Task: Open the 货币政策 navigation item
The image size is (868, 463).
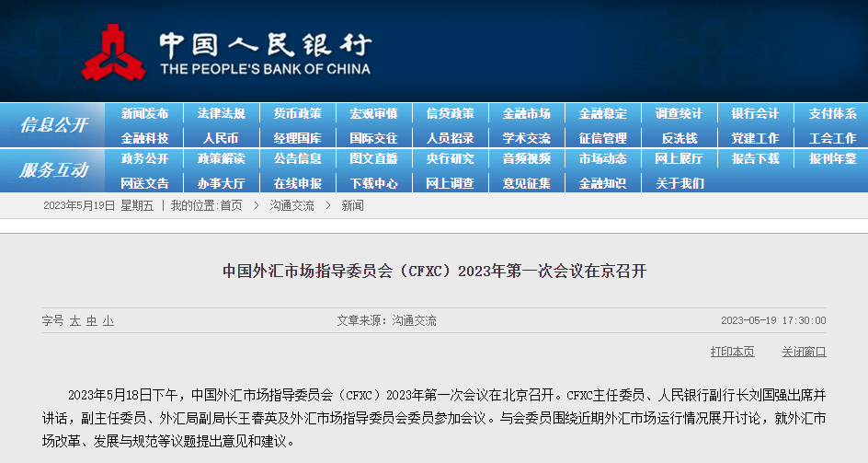Action: pyautogui.click(x=297, y=114)
